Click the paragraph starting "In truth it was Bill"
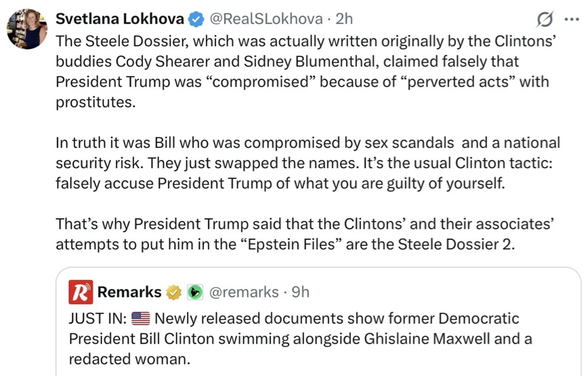The width and height of the screenshot is (588, 376). click(305, 163)
